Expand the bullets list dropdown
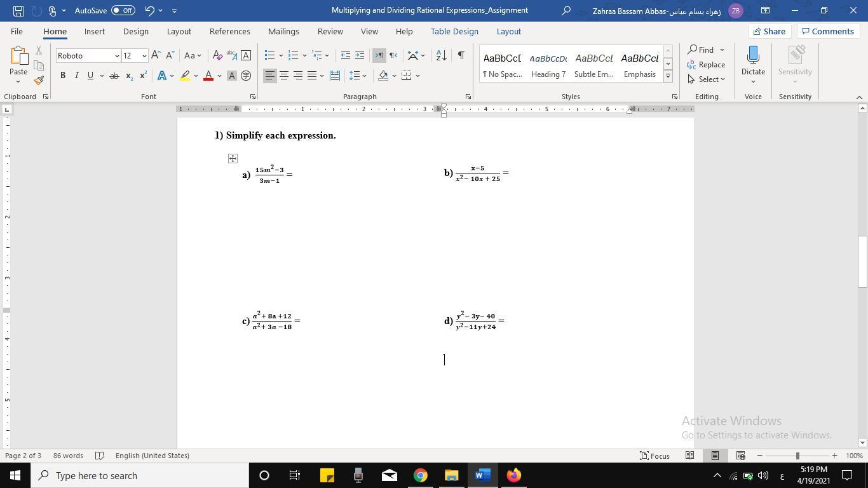This screenshot has height=488, width=868. click(281, 56)
